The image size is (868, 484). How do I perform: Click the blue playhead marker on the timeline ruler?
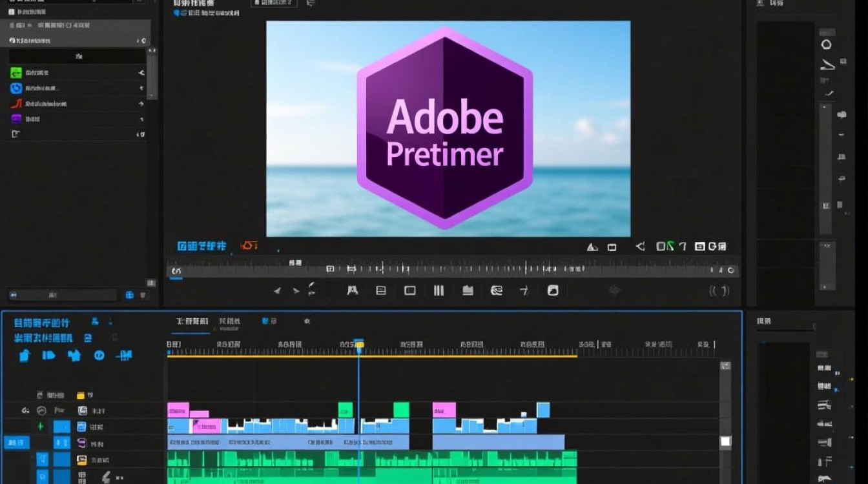click(359, 345)
